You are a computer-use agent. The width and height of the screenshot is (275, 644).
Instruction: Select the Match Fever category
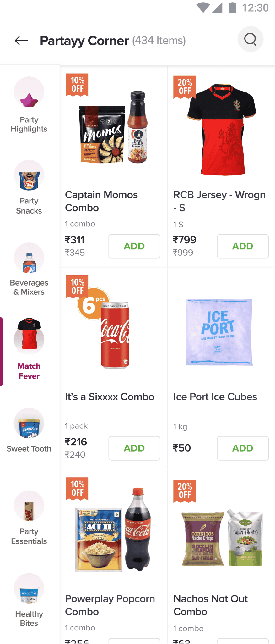pos(29,349)
